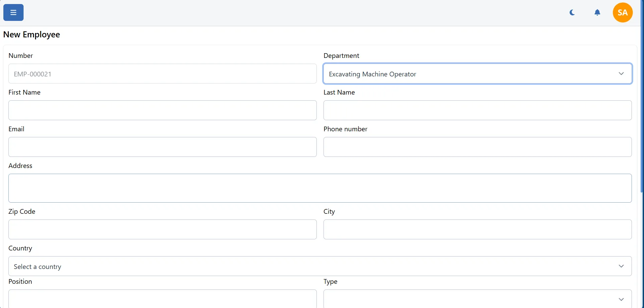Focus the Phone number input
This screenshot has height=308, width=644.
coord(477,147)
